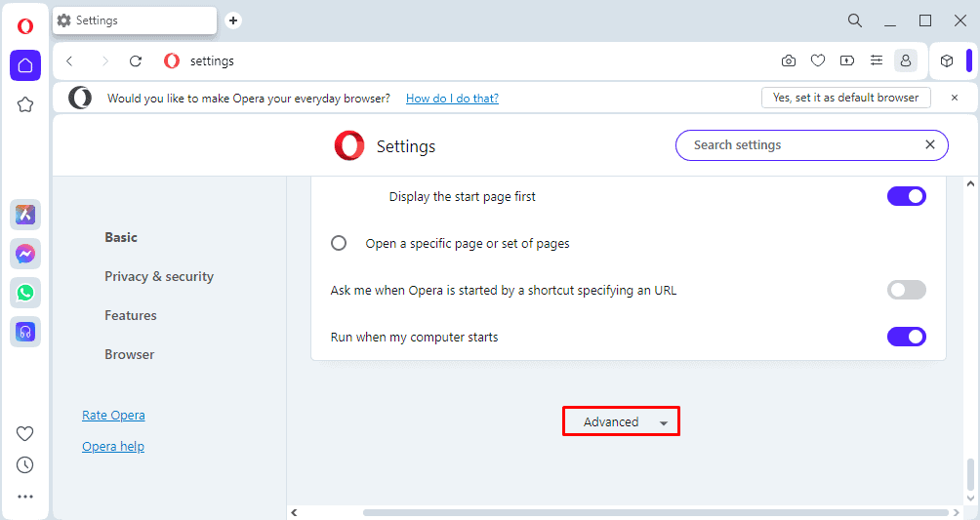980x520 pixels.
Task: Select the Settings tab
Action: point(135,20)
